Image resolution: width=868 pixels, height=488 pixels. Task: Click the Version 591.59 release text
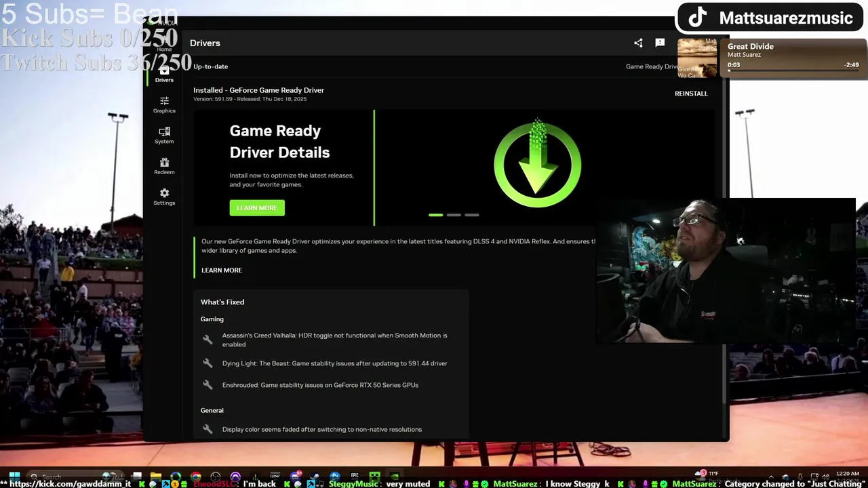tap(250, 99)
